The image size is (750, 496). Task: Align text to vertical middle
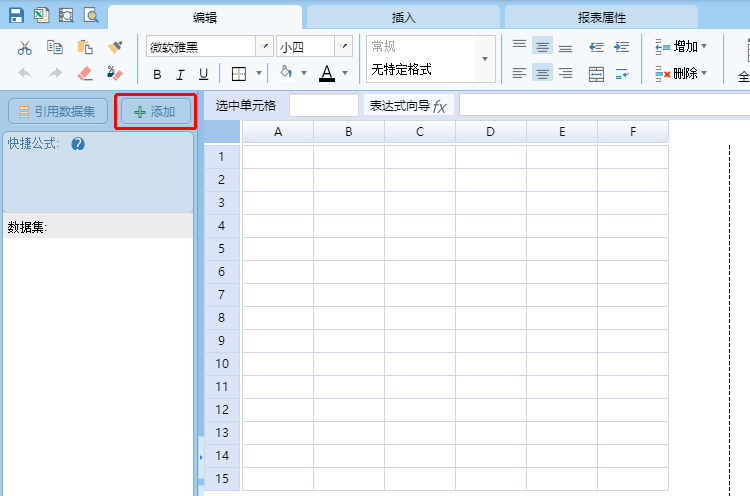pos(542,45)
